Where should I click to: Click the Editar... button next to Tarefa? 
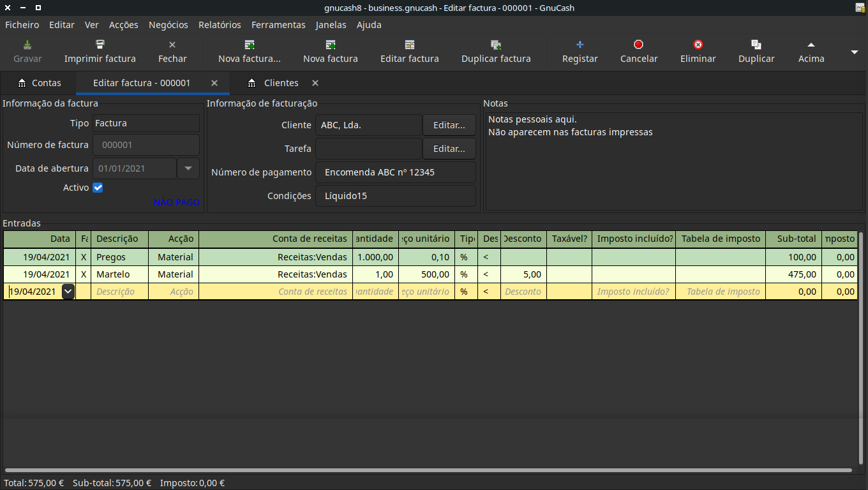449,149
